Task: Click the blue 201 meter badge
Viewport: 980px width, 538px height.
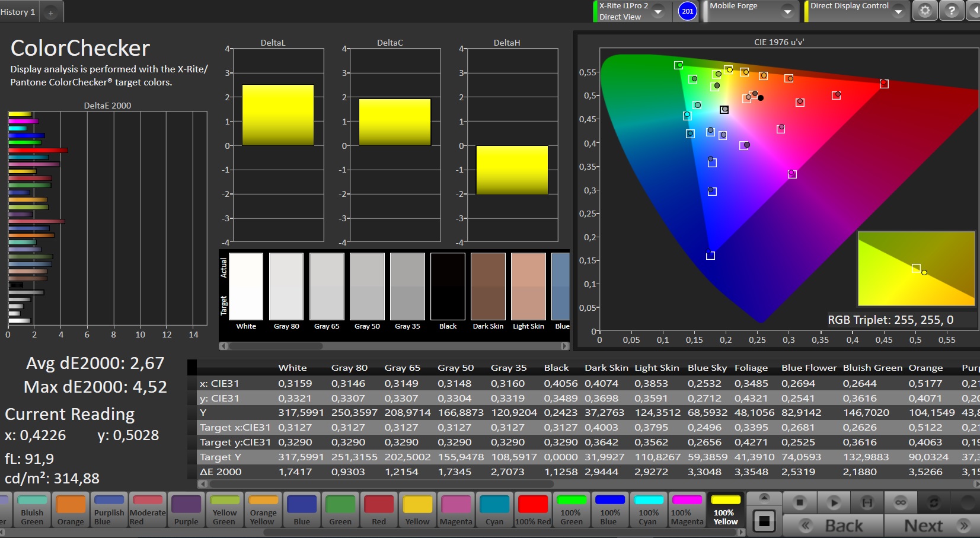Action: point(687,11)
